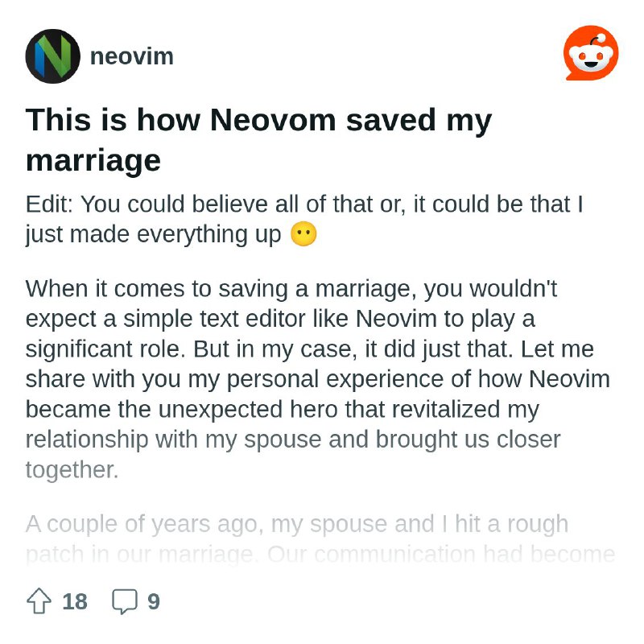Expand the faded paragraph about the rough patch
Screen dimensions: 644x644
point(298,539)
